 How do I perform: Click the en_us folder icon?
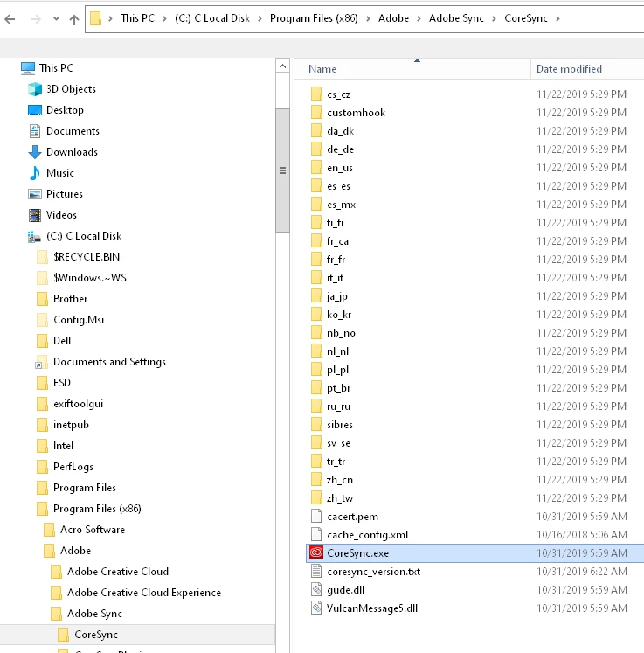[316, 168]
